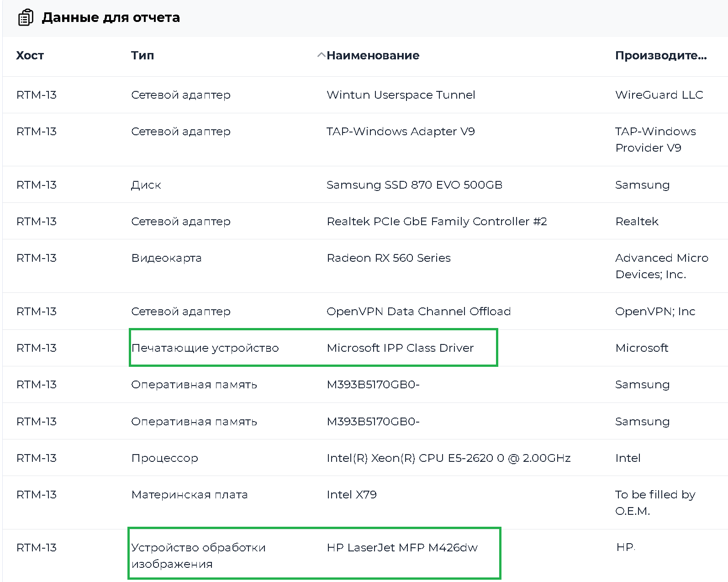The width and height of the screenshot is (728, 582).
Task: Sort by the Хост column header
Action: tap(30, 56)
